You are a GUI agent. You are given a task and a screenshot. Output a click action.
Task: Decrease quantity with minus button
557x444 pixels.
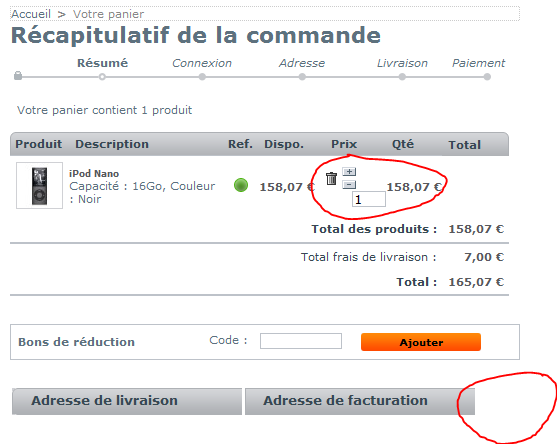(x=349, y=185)
